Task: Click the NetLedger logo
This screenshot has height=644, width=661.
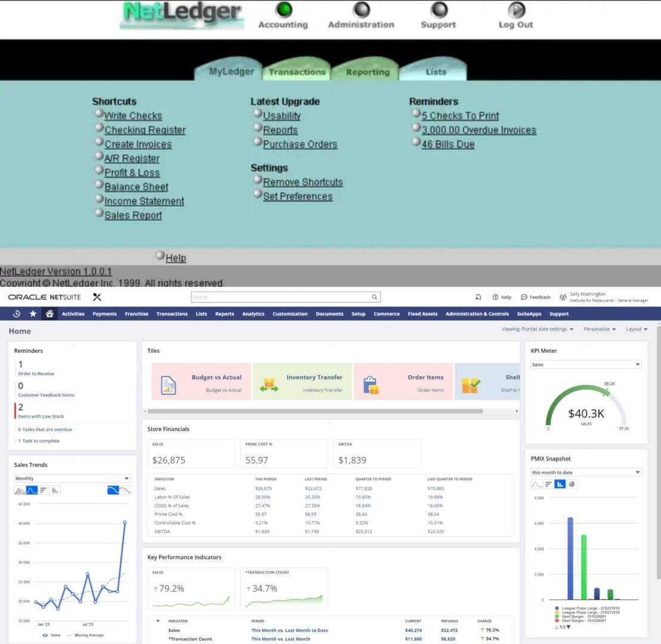Action: 182,15
